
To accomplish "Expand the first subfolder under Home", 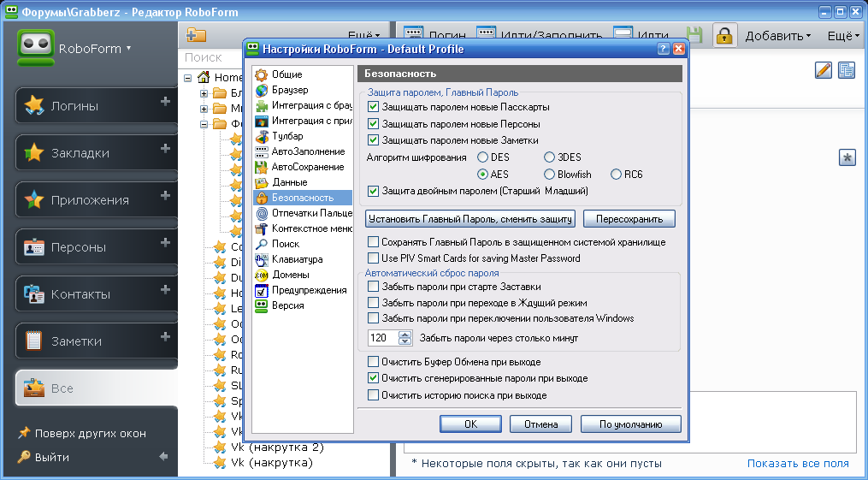I will (x=204, y=93).
